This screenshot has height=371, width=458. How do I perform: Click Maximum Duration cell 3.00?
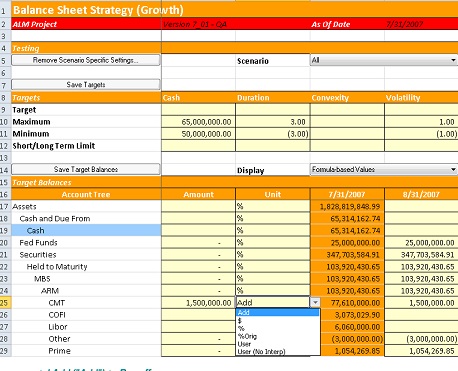(273, 122)
